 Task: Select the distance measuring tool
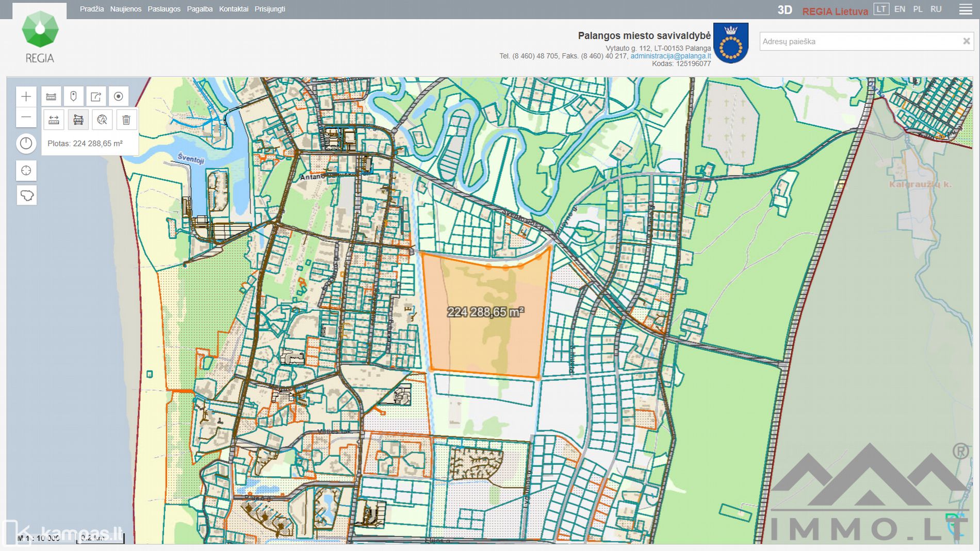click(x=54, y=120)
